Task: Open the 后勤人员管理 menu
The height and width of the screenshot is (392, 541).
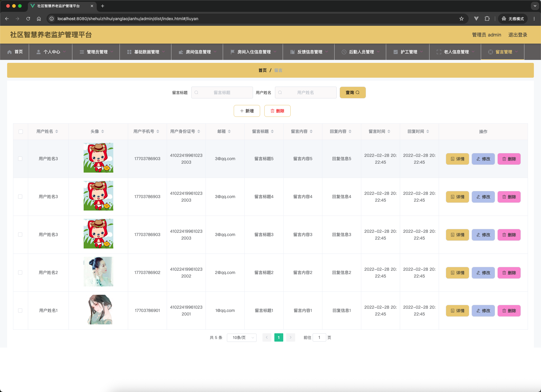Action: click(x=360, y=52)
